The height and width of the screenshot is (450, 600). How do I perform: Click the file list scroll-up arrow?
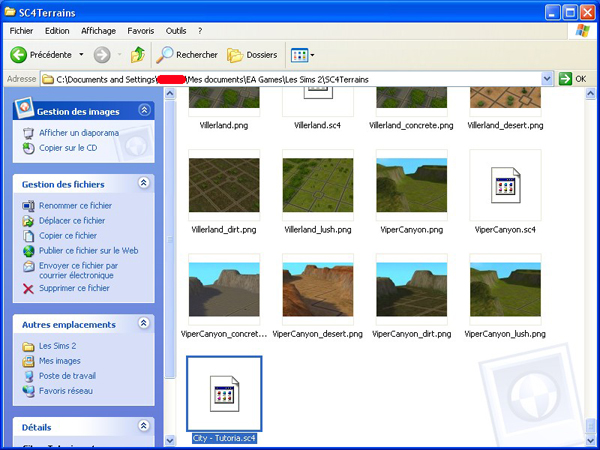pyautogui.click(x=590, y=93)
